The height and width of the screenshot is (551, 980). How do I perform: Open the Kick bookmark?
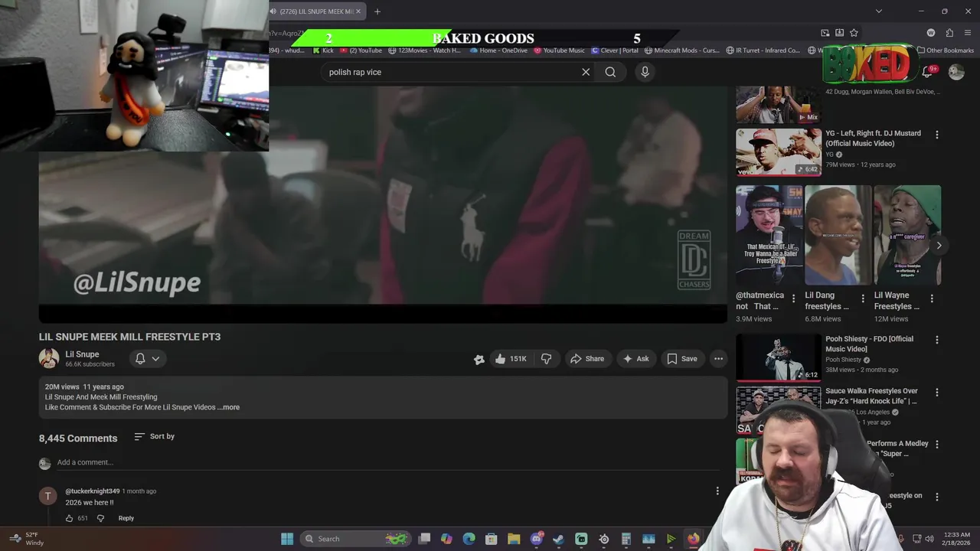point(323,51)
